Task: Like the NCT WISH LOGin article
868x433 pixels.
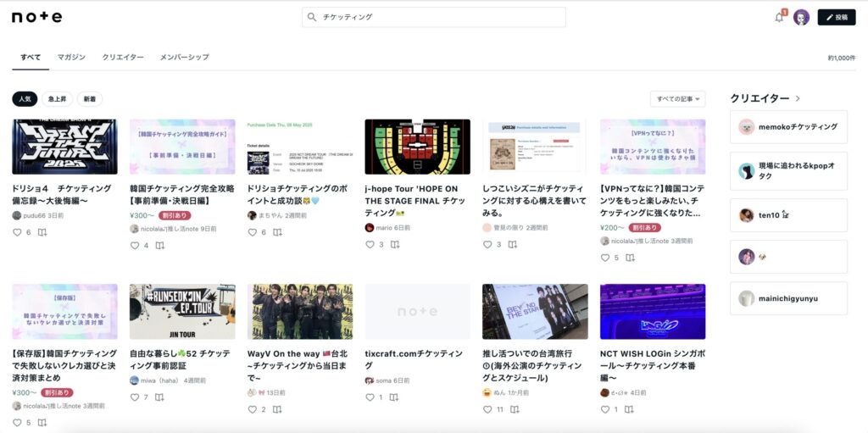Action: (x=605, y=410)
